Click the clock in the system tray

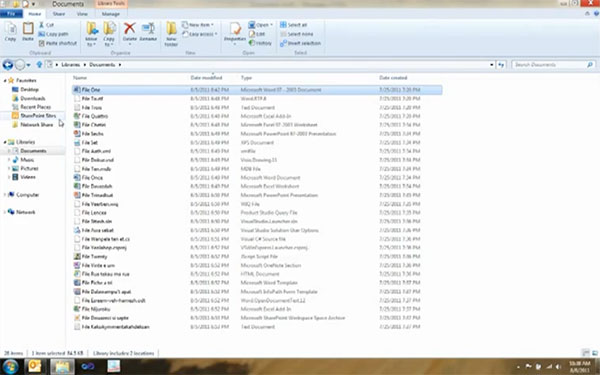click(x=579, y=367)
